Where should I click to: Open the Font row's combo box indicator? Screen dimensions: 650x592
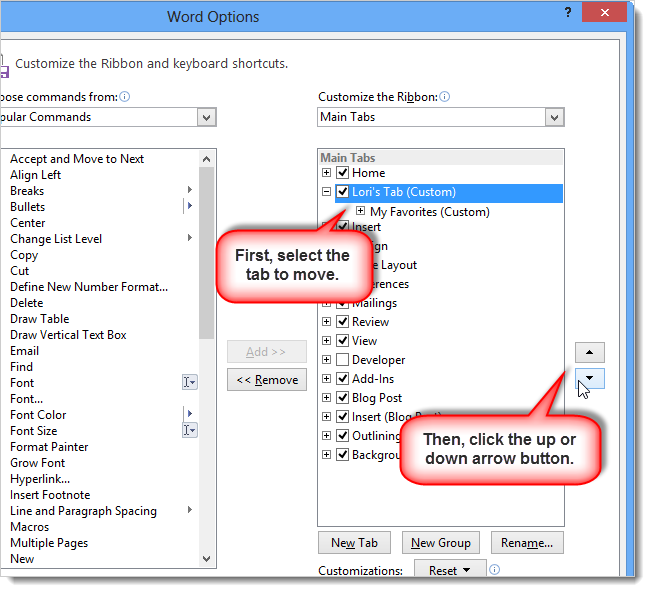(x=190, y=382)
